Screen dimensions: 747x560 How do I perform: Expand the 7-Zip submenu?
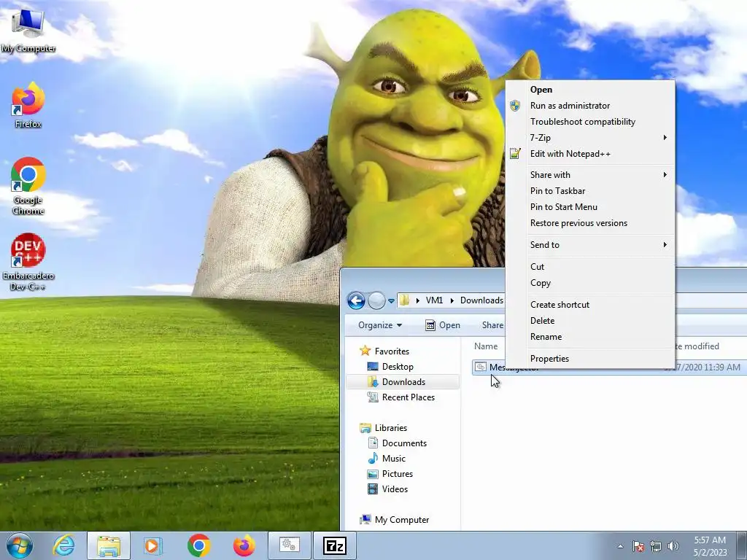click(x=589, y=138)
